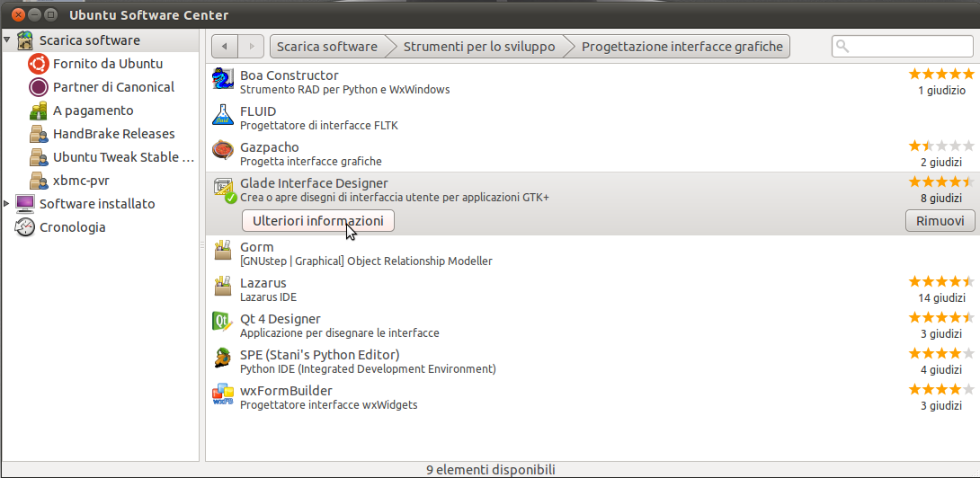Select the FLUID entry title
980x478 pixels.
pos(258,111)
